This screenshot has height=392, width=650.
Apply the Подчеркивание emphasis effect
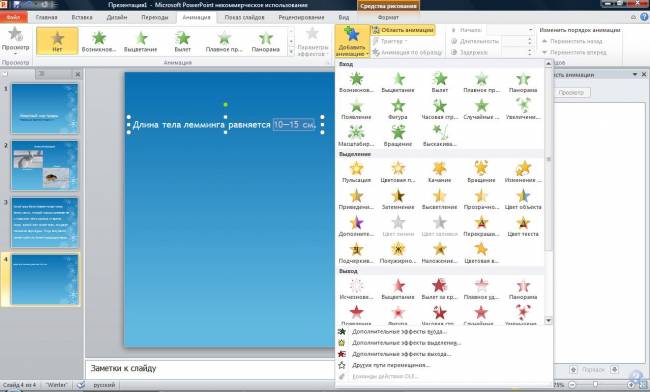pos(356,253)
